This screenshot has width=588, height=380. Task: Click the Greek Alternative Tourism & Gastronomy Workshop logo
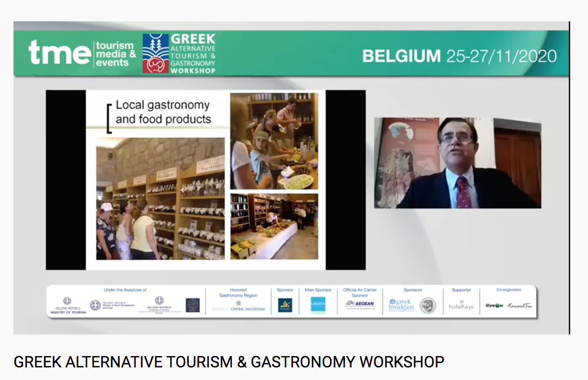pos(179,53)
